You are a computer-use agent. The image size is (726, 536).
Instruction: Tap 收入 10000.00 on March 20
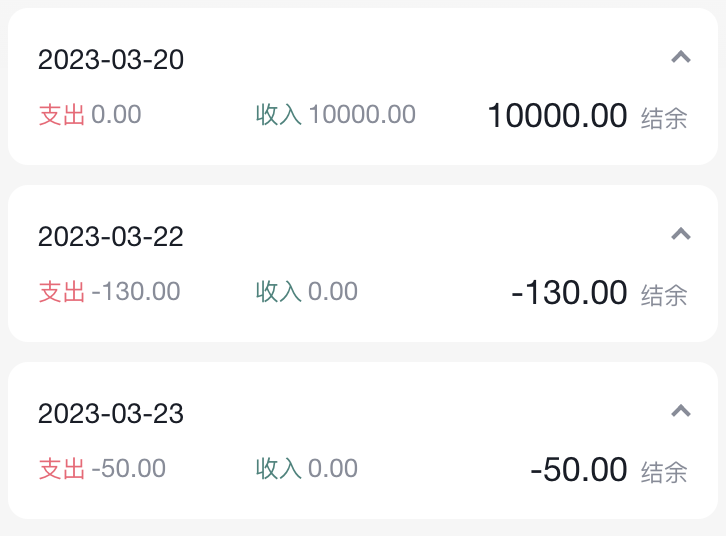(335, 115)
